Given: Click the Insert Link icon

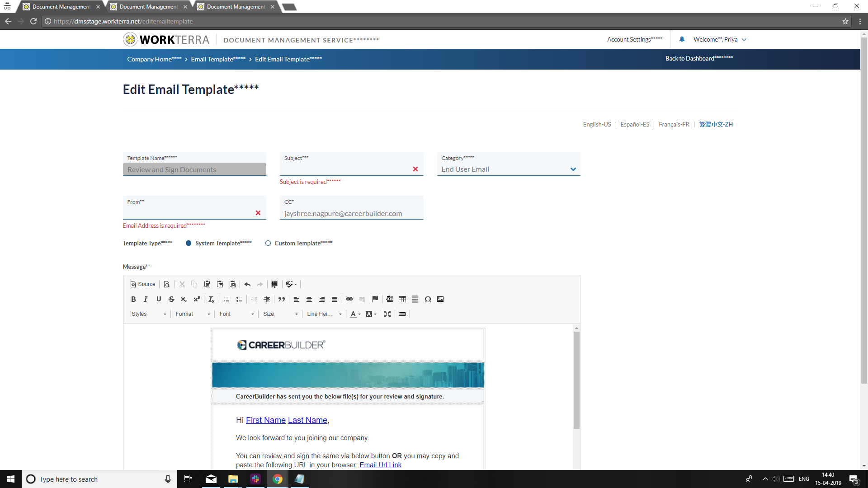Looking at the screenshot, I should pos(349,299).
